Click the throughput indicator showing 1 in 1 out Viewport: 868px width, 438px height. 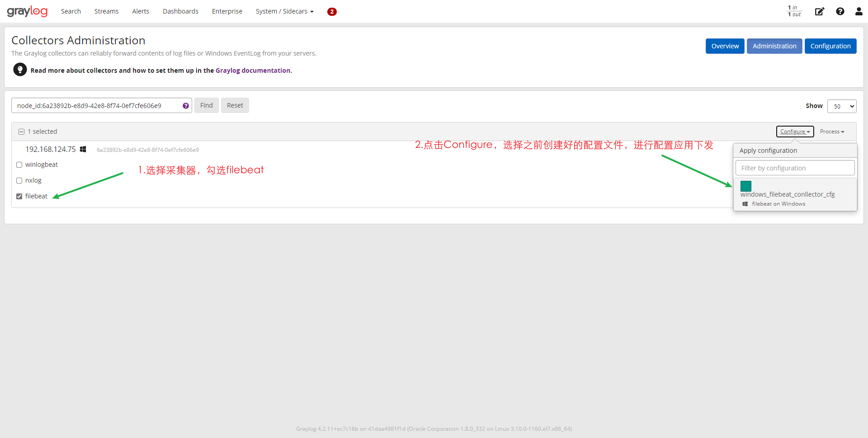coord(794,11)
